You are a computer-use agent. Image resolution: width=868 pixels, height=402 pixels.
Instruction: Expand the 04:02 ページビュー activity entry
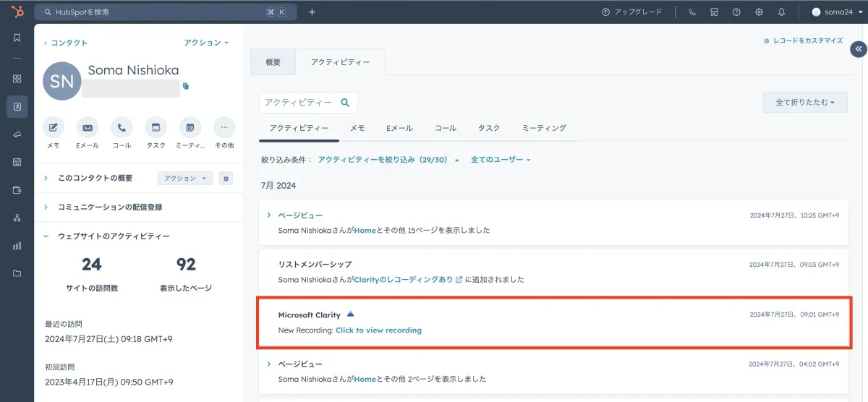click(x=268, y=364)
